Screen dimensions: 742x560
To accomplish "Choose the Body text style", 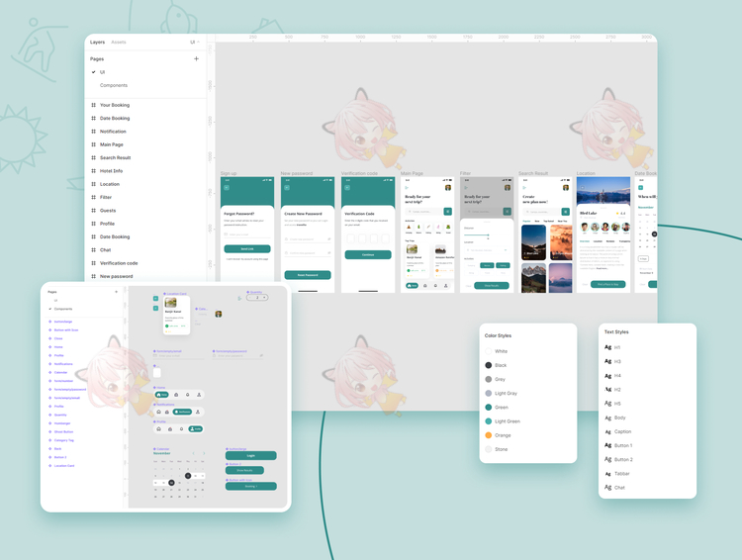I will tap(615, 418).
